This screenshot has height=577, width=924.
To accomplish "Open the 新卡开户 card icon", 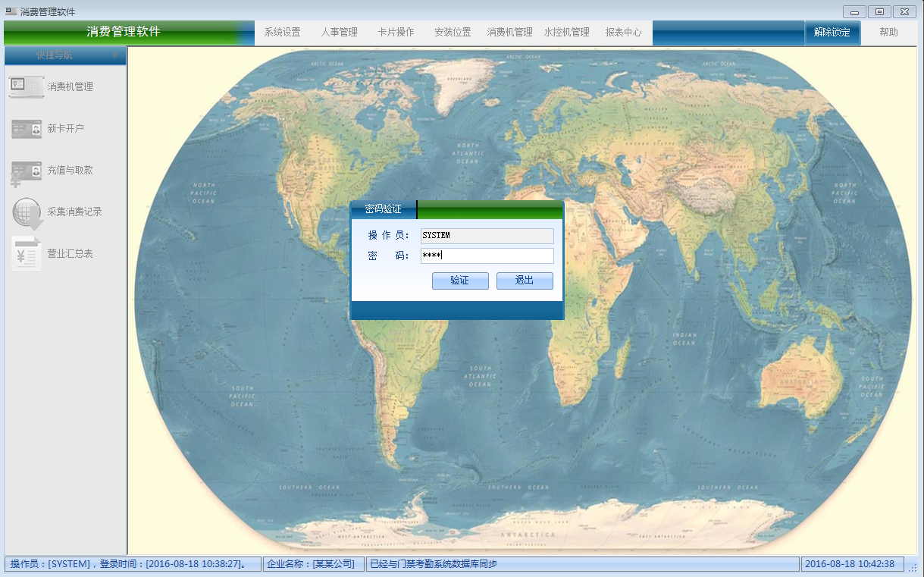I will click(x=27, y=129).
